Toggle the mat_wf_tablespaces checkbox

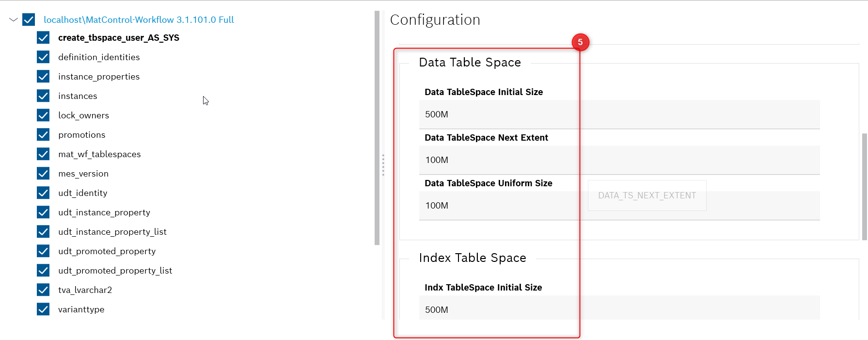click(43, 154)
